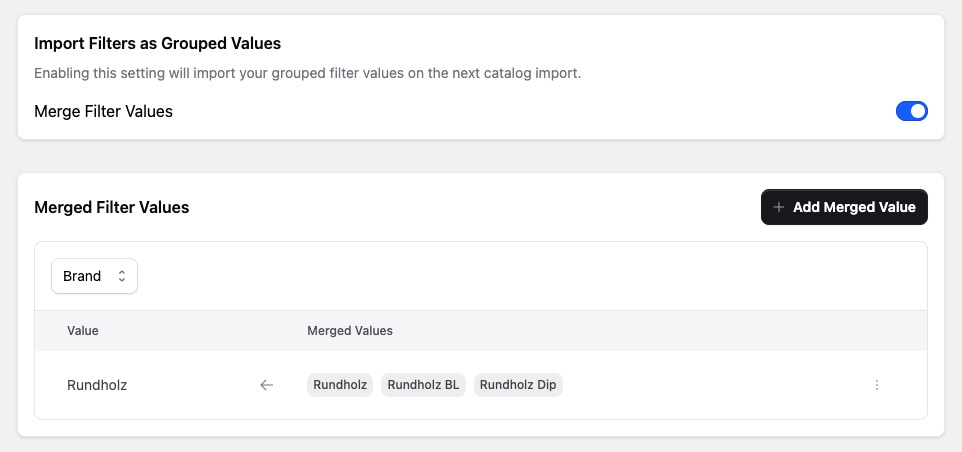Click the Add Merged Value button
The height and width of the screenshot is (452, 962).
tap(844, 207)
